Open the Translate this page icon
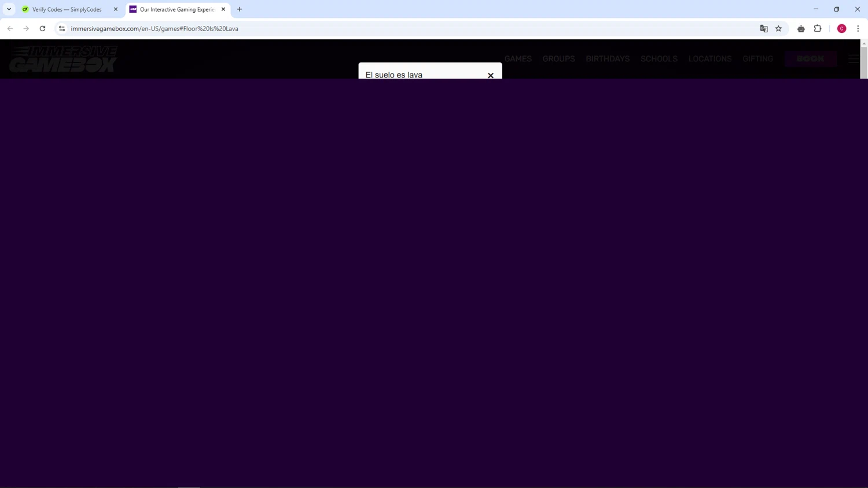 tap(764, 28)
